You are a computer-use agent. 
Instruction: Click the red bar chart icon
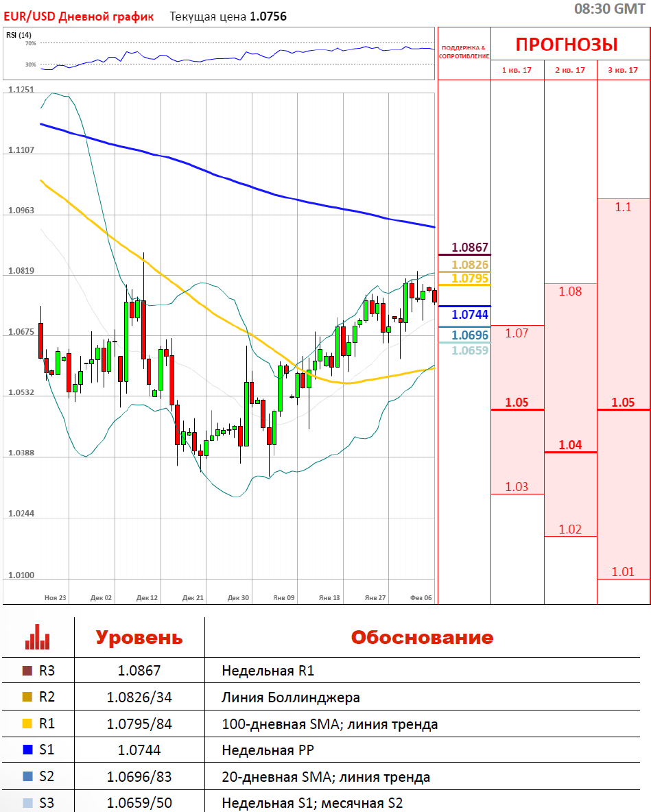[37, 637]
